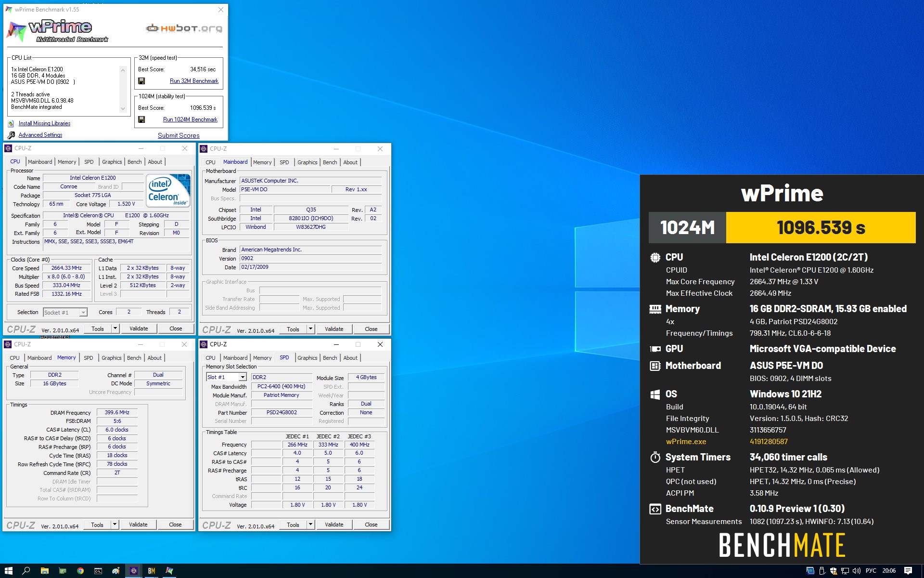Switch to wPrime via its taskbar icon

coord(169,571)
